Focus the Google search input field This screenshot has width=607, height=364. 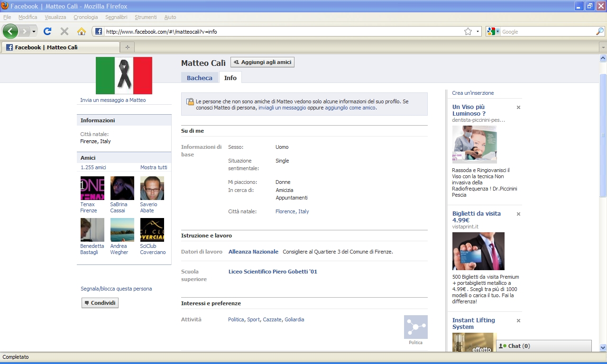click(548, 31)
